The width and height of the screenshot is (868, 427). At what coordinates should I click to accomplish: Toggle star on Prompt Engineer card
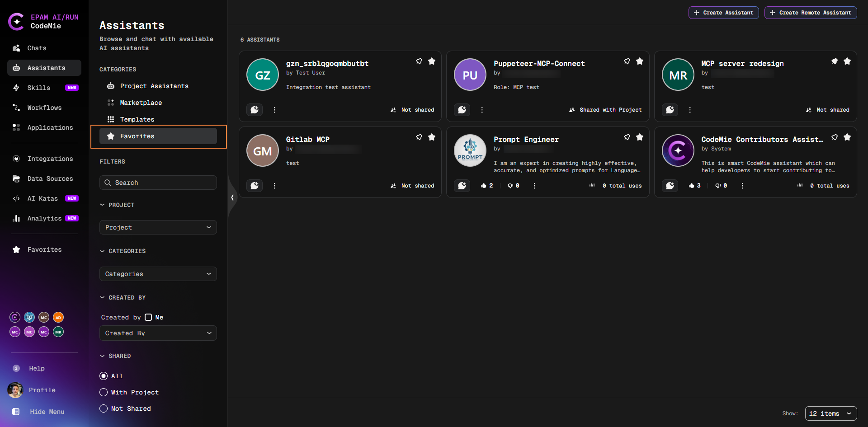[x=640, y=137]
